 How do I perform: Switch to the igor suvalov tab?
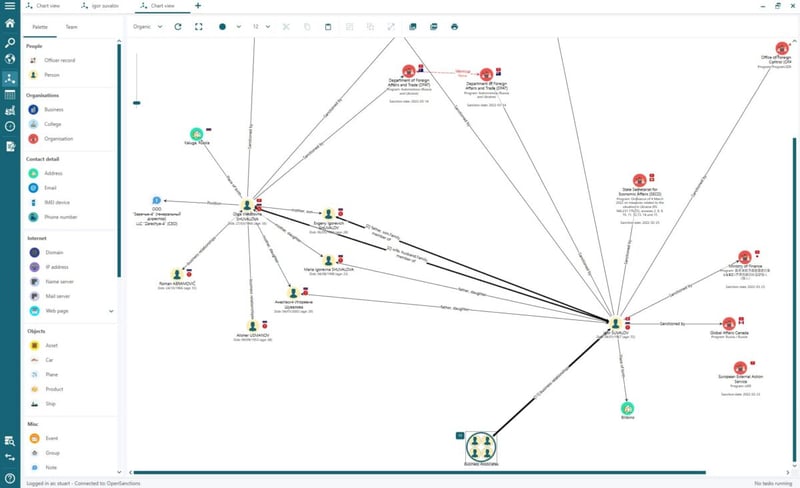tap(100, 6)
